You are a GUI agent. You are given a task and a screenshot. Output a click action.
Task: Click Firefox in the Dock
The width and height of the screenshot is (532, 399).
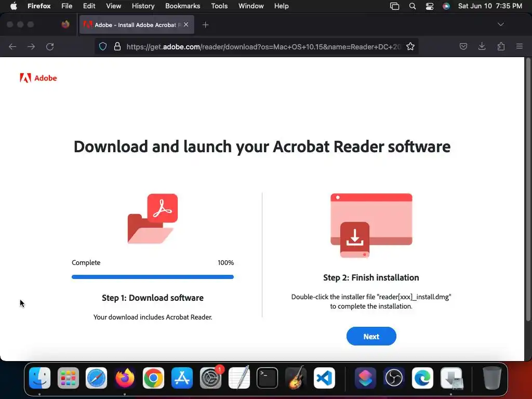pyautogui.click(x=125, y=378)
